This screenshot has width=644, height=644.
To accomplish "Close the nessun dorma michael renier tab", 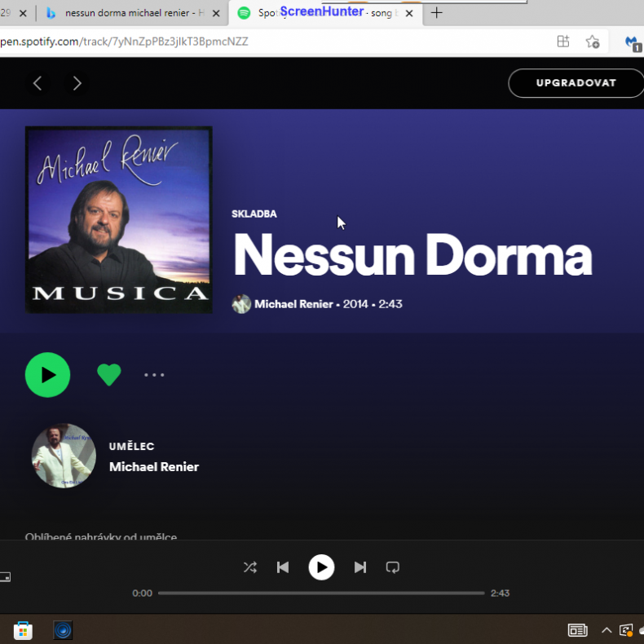I will click(x=216, y=13).
